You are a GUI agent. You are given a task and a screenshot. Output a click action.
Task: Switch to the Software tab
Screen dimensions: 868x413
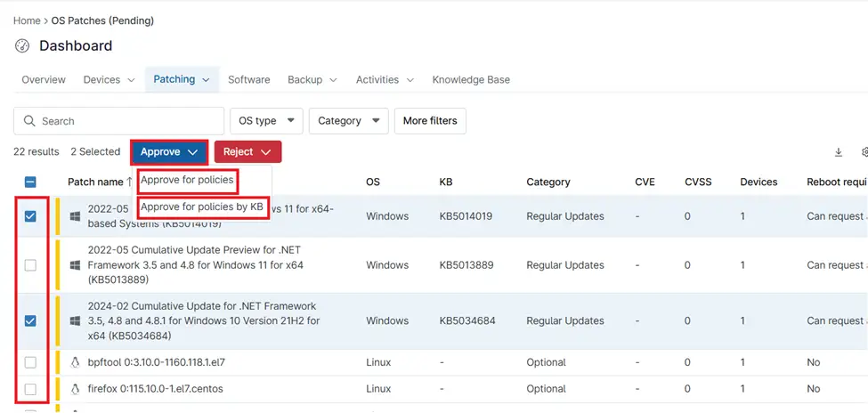pyautogui.click(x=249, y=80)
